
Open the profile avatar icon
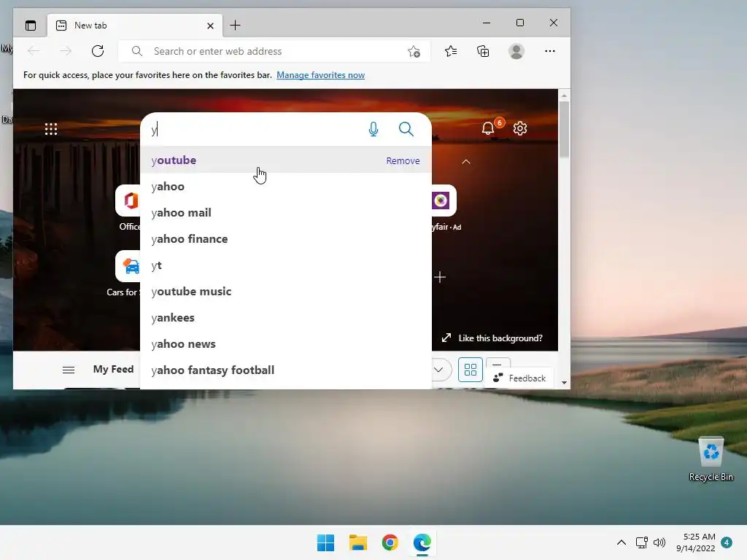[x=516, y=51]
